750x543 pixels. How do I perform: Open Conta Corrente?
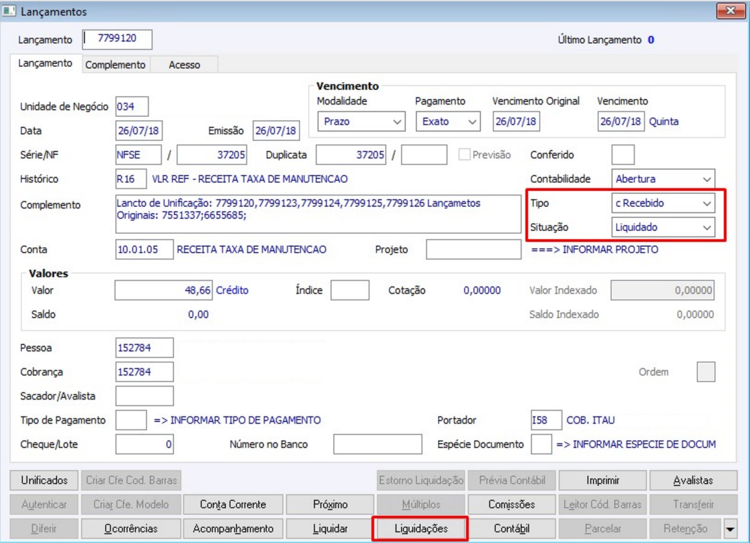[233, 504]
